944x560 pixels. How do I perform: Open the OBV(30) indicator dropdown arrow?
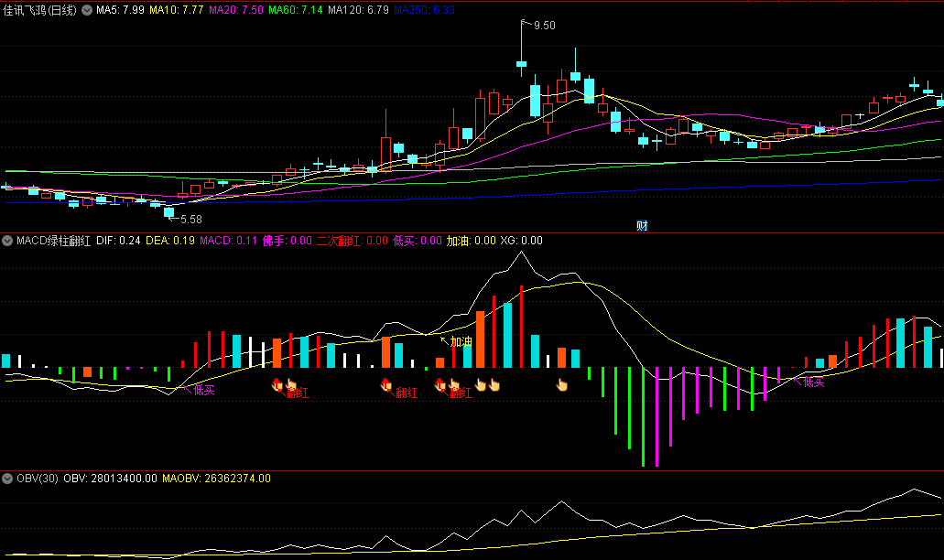tap(7, 479)
